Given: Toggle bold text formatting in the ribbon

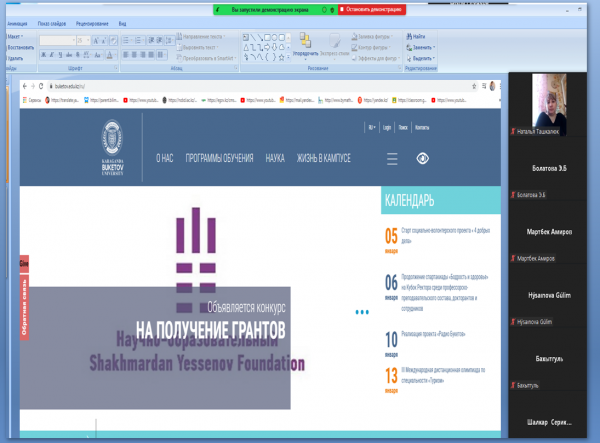Looking at the screenshot, I should (x=44, y=57).
